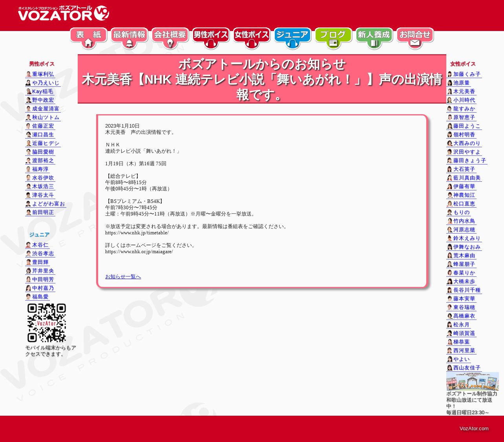This screenshot has height=442, width=504.
Task: Open female voice profile 藍川真由美
Action: (464, 178)
